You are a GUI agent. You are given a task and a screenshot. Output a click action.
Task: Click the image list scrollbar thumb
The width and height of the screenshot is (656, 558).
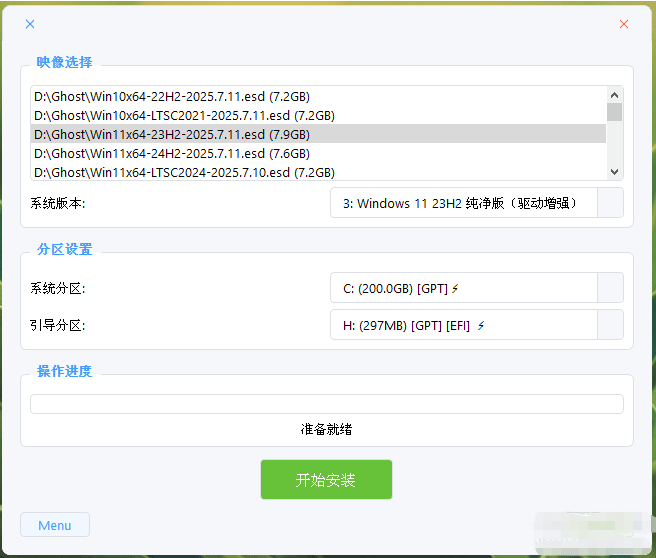tap(614, 112)
